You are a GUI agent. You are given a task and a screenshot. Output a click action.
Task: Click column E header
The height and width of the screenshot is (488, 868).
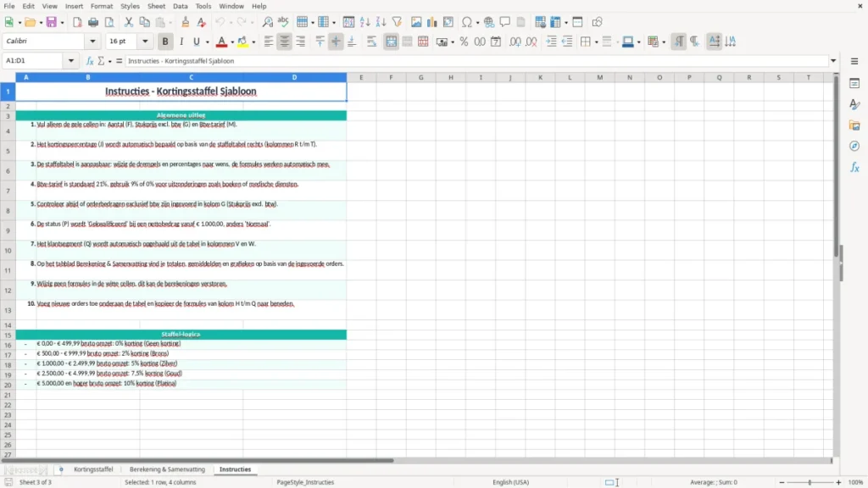coord(361,77)
